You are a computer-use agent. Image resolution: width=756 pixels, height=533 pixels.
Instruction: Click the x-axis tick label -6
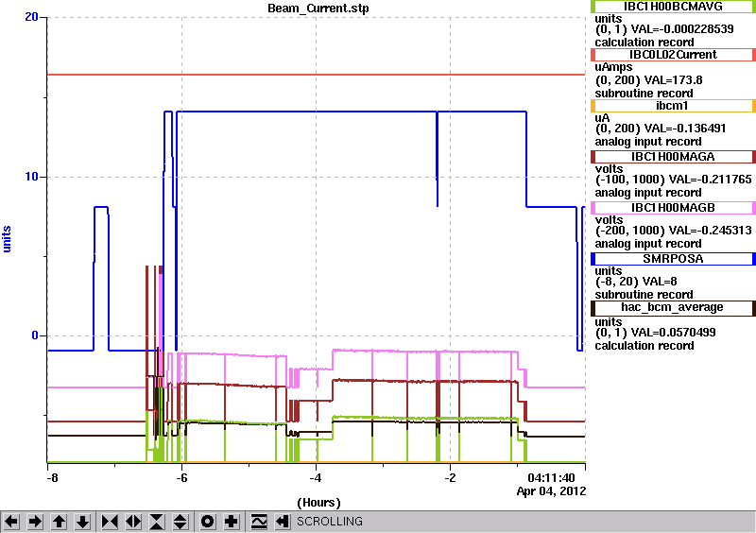180,478
